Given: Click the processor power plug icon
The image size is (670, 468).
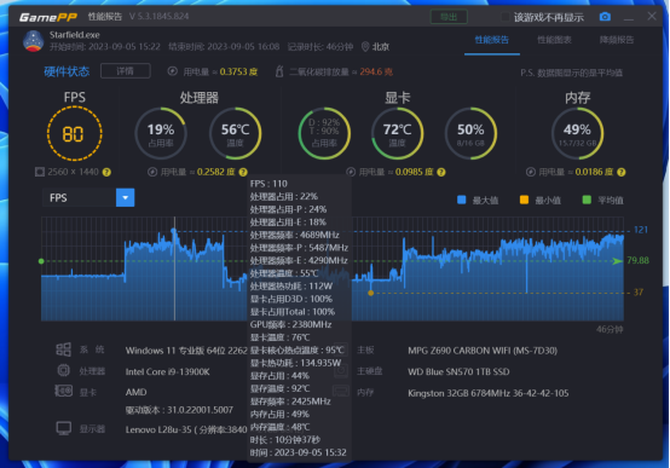Looking at the screenshot, I should (x=152, y=172).
